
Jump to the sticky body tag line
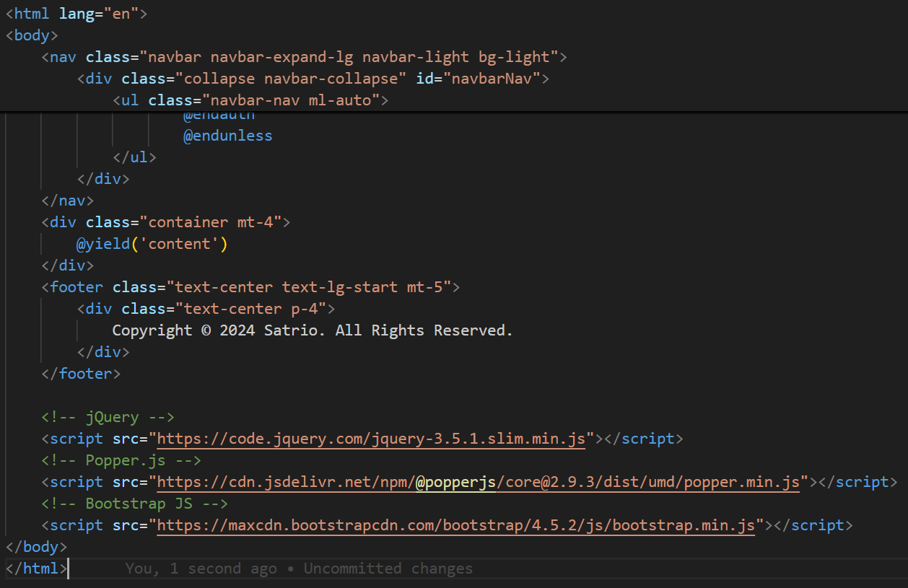point(32,35)
